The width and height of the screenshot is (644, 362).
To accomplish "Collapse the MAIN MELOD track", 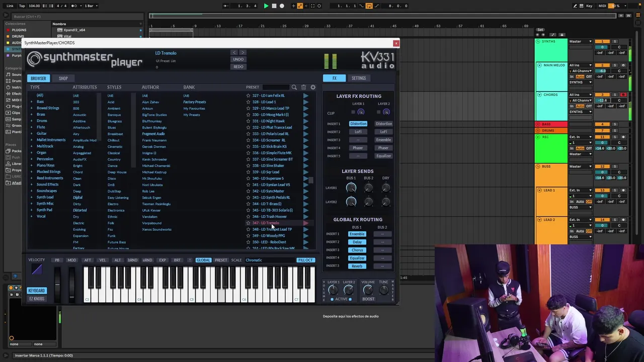I will pyautogui.click(x=539, y=65).
